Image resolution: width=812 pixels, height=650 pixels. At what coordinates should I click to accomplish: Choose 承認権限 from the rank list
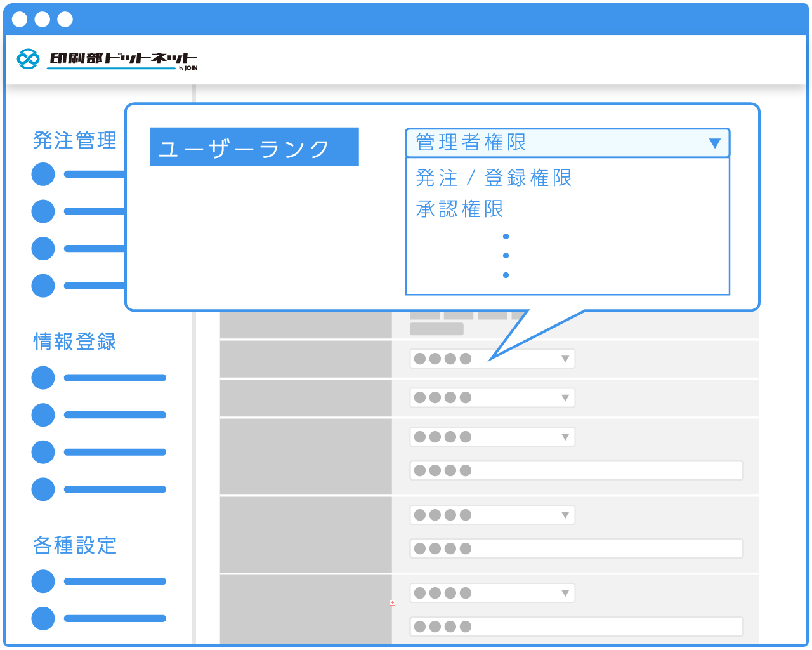pos(460,209)
